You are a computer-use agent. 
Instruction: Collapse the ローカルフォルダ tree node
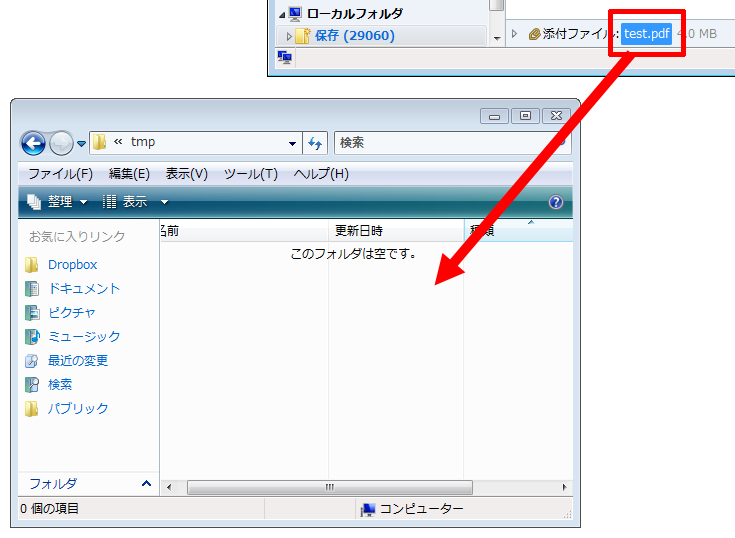coord(281,14)
